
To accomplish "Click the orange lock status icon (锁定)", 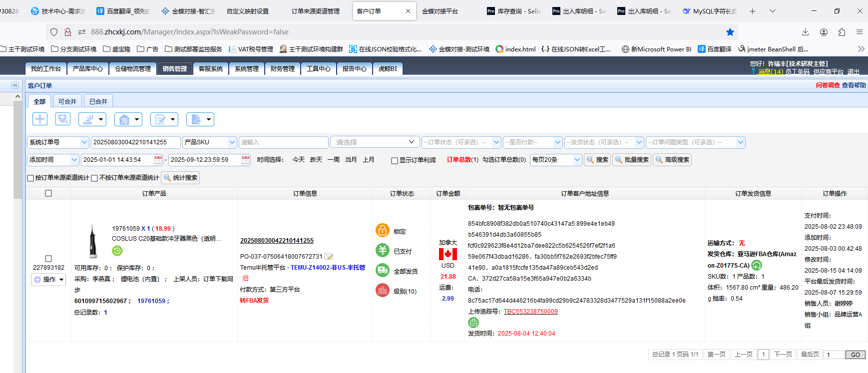I will pos(383,230).
